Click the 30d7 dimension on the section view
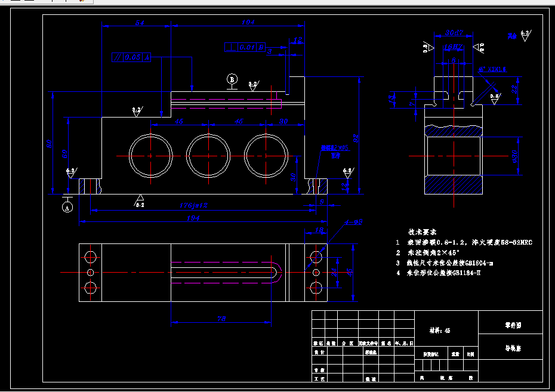 [x=455, y=33]
